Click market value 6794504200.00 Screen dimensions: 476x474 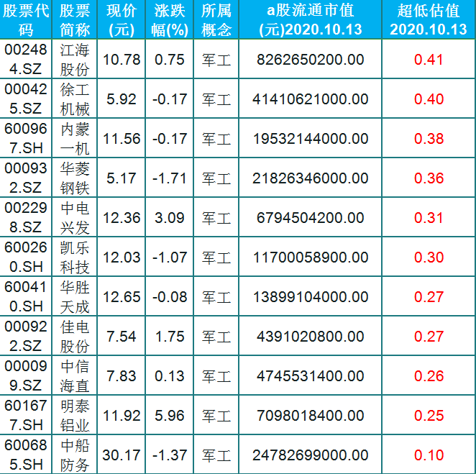tap(310, 218)
